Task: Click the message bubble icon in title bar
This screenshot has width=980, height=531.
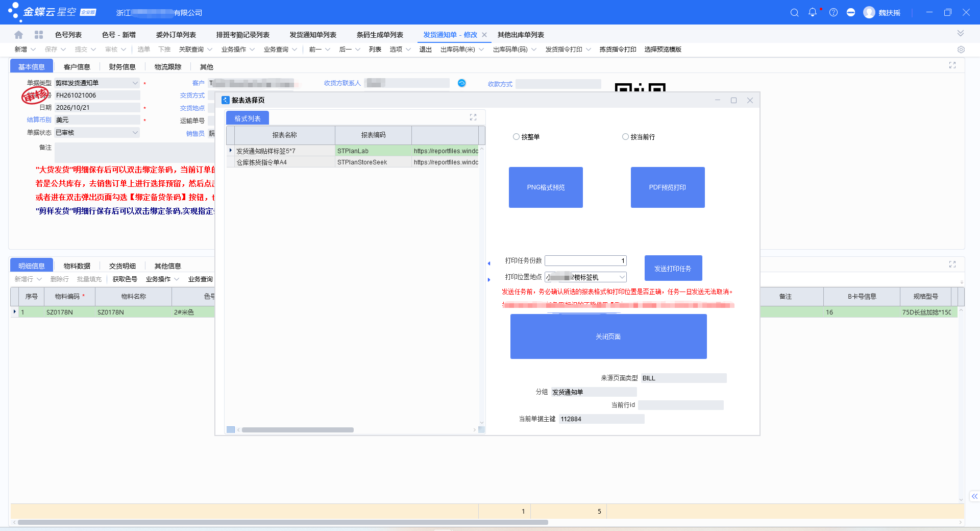Action: (x=851, y=13)
